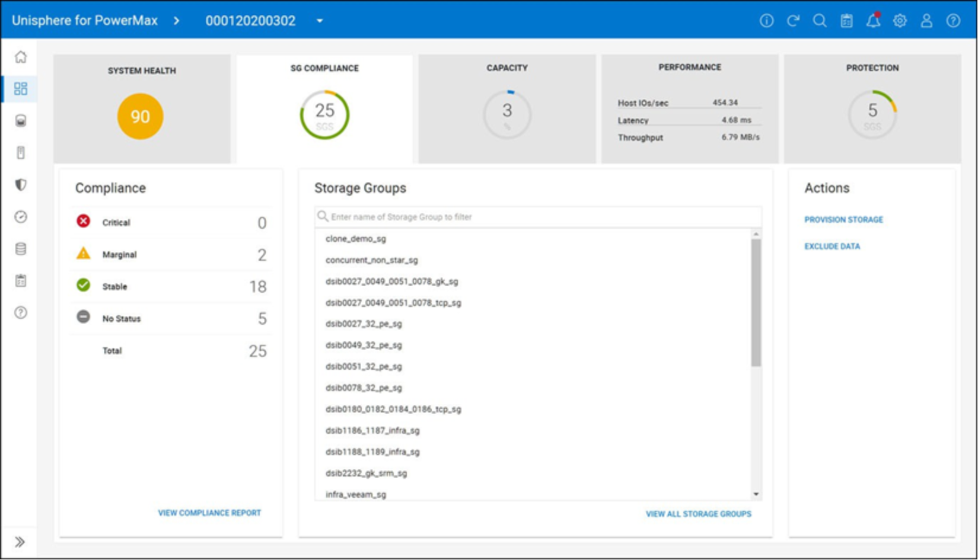
Task: Select dsib0027_32_pe_sg storage group
Action: [x=364, y=324]
